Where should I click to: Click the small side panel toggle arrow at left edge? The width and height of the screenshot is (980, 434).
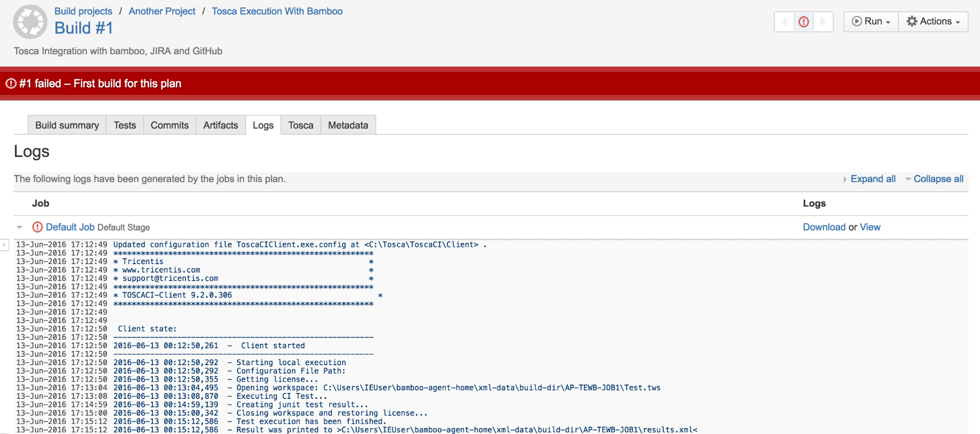4,245
